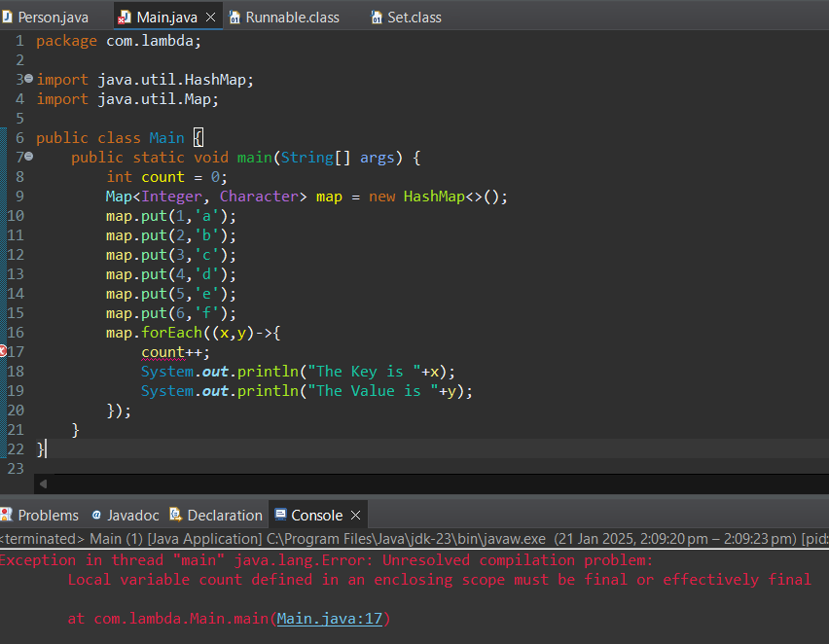Close the Main.java editor tab
This screenshot has height=644, width=829.
pos(209,16)
